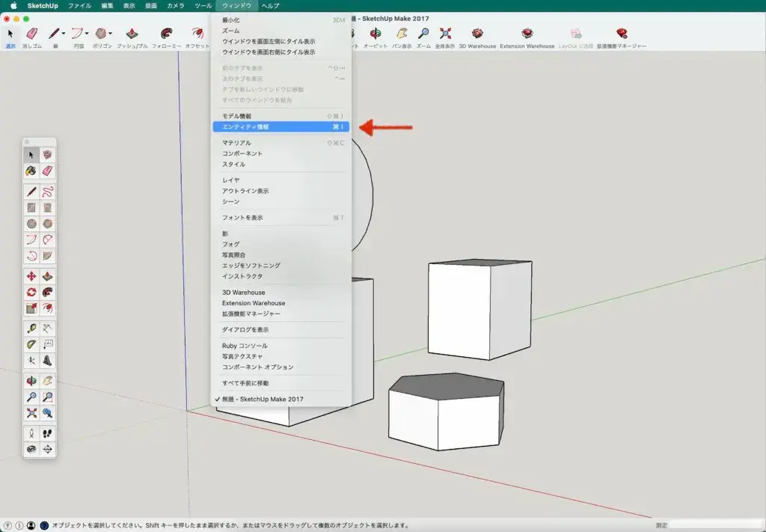Open スタイル from the menu

pos(281,164)
